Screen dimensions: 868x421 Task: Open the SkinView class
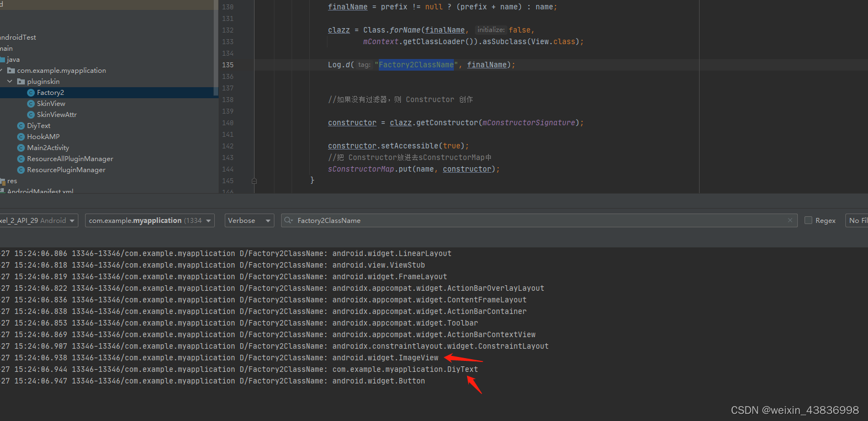click(x=51, y=104)
